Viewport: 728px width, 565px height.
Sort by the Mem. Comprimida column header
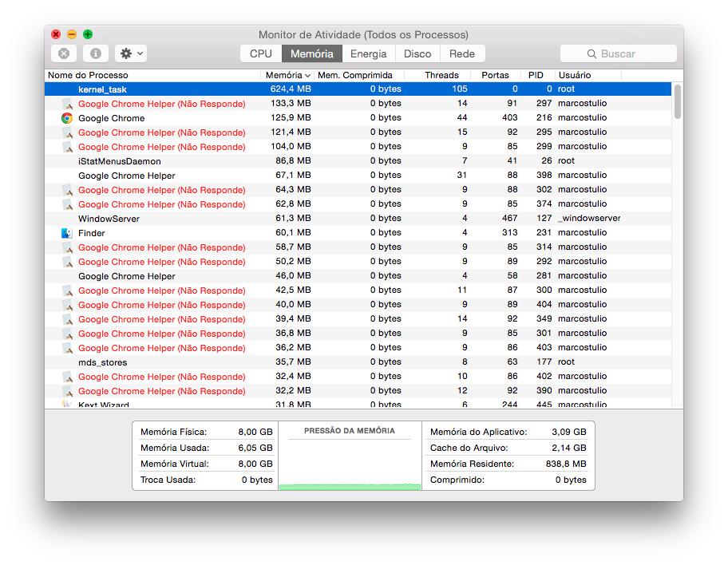point(359,75)
